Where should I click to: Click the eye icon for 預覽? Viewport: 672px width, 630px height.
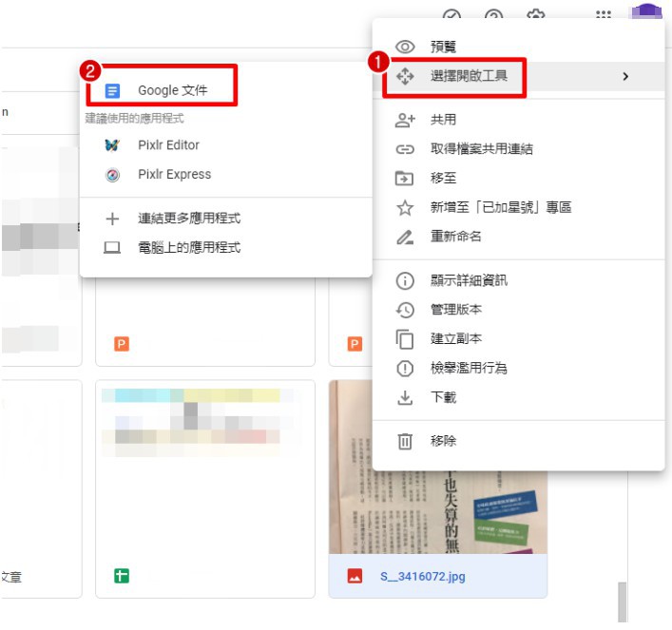pos(406,47)
